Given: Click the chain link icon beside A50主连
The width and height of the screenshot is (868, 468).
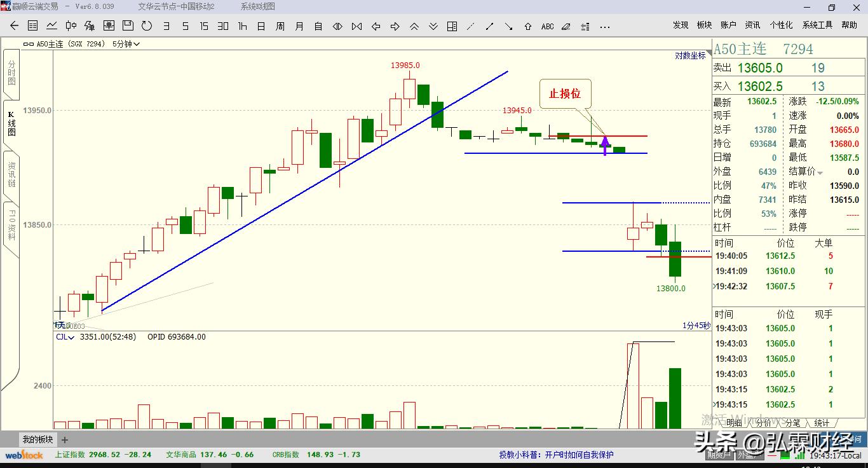Looking at the screenshot, I should (x=29, y=44).
